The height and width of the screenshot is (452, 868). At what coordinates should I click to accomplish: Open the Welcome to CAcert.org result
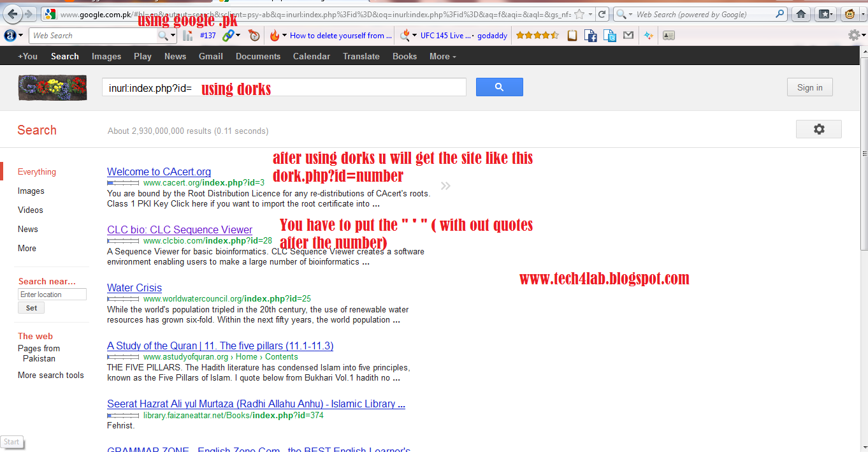click(159, 171)
